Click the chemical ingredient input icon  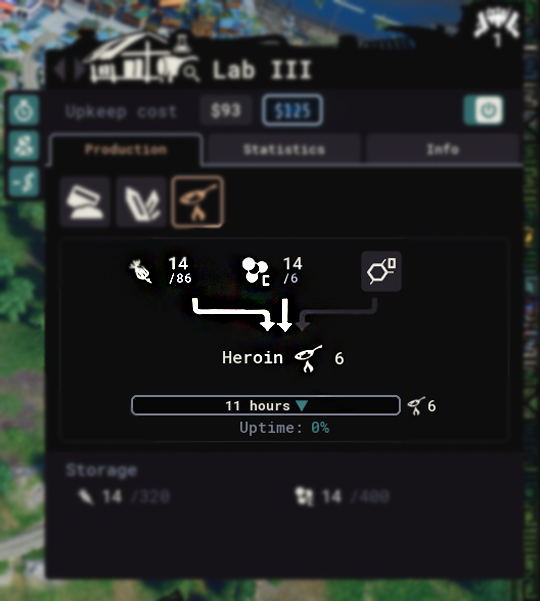pyautogui.click(x=256, y=271)
